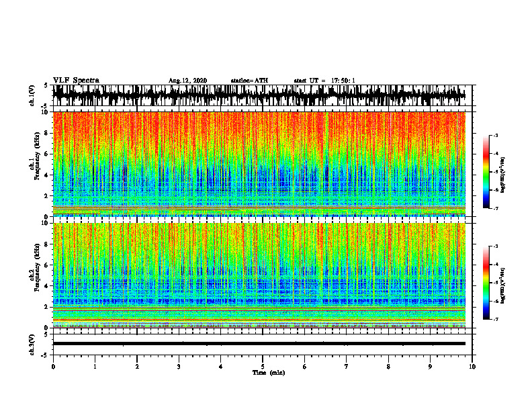
Task: Click the "-7" label on ch.2 color bar
Action: coord(495,319)
